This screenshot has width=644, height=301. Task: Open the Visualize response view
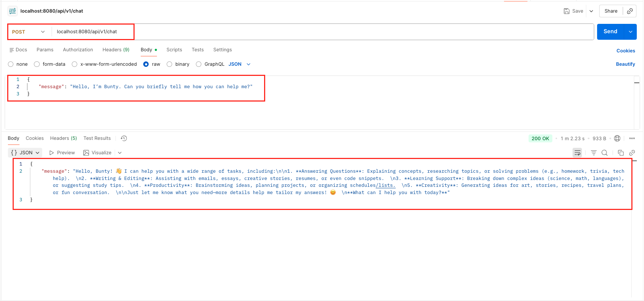(97, 153)
